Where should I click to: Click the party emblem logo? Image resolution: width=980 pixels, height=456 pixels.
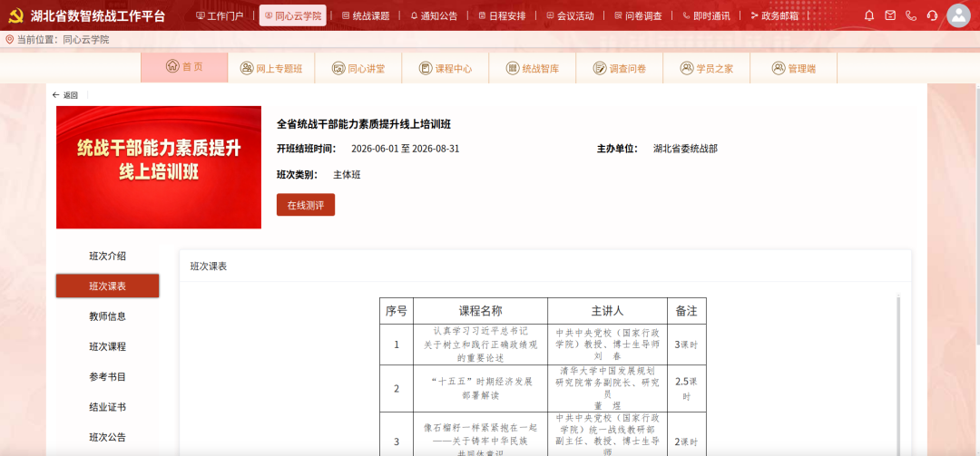pyautogui.click(x=15, y=16)
